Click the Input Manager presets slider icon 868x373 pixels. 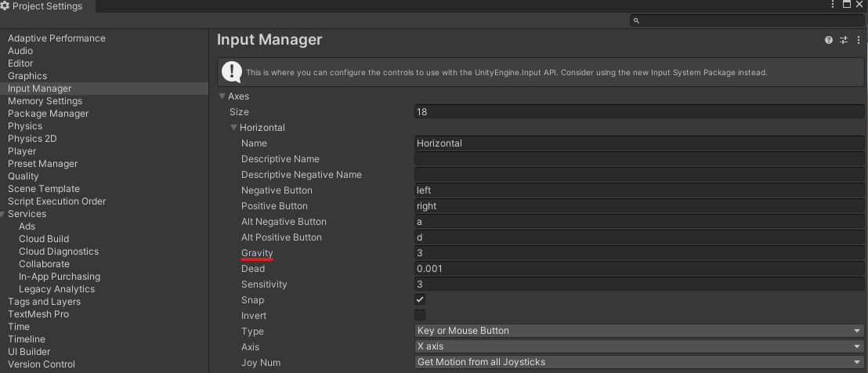[x=844, y=40]
